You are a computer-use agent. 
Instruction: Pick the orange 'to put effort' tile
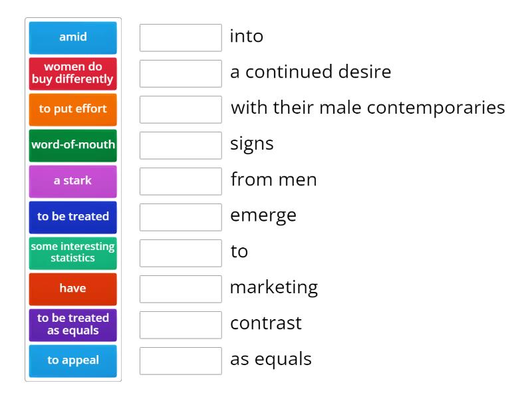click(73, 109)
